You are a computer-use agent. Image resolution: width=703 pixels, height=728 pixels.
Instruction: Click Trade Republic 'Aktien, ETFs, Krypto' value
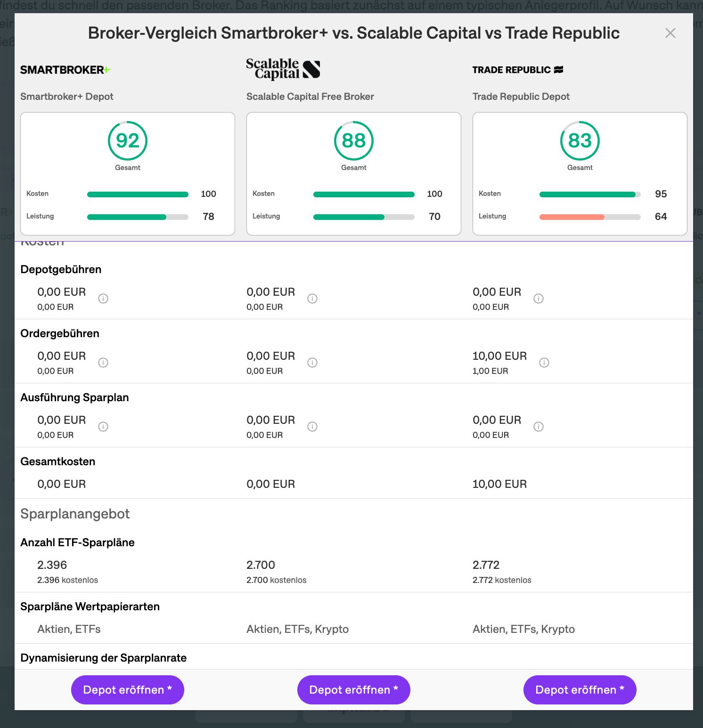[523, 629]
